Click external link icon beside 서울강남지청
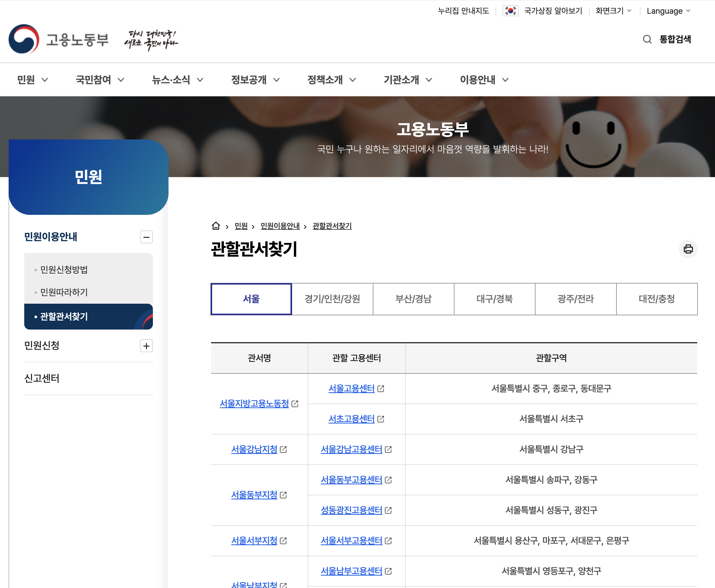The width and height of the screenshot is (715, 588). (283, 449)
